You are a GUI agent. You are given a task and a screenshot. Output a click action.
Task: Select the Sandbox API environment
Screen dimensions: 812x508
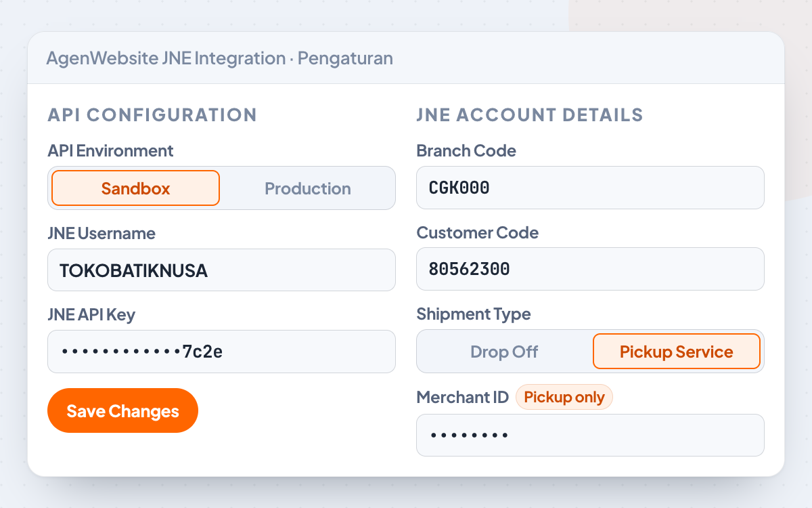click(136, 188)
